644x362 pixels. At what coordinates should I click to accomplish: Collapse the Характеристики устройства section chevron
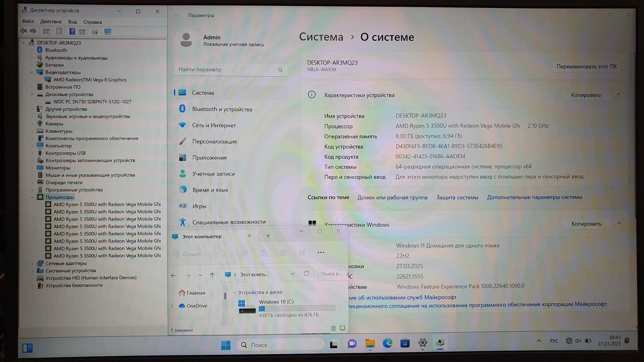(619, 95)
